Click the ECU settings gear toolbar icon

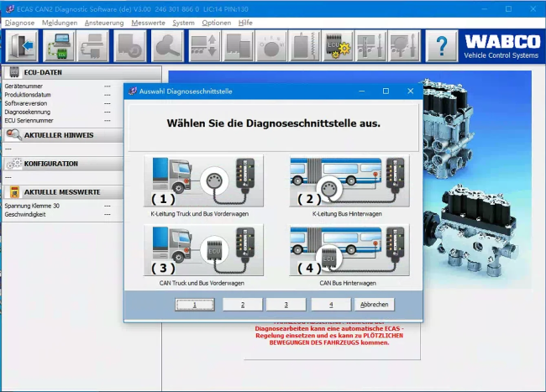click(x=338, y=45)
